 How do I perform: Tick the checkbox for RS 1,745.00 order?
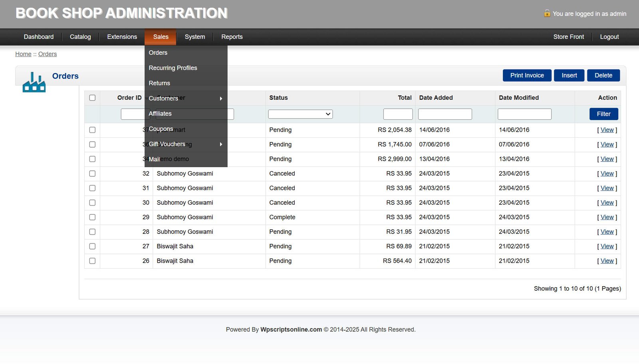coord(92,144)
